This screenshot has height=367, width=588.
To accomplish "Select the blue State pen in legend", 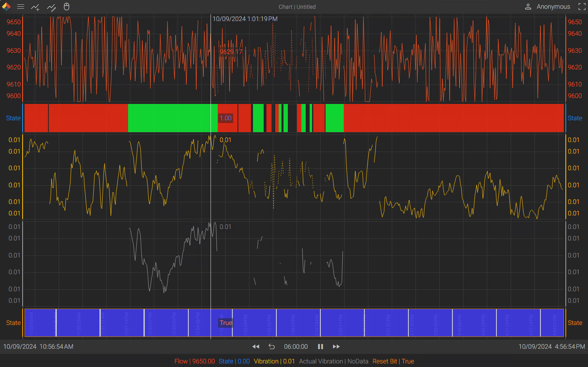I will pyautogui.click(x=234, y=361).
